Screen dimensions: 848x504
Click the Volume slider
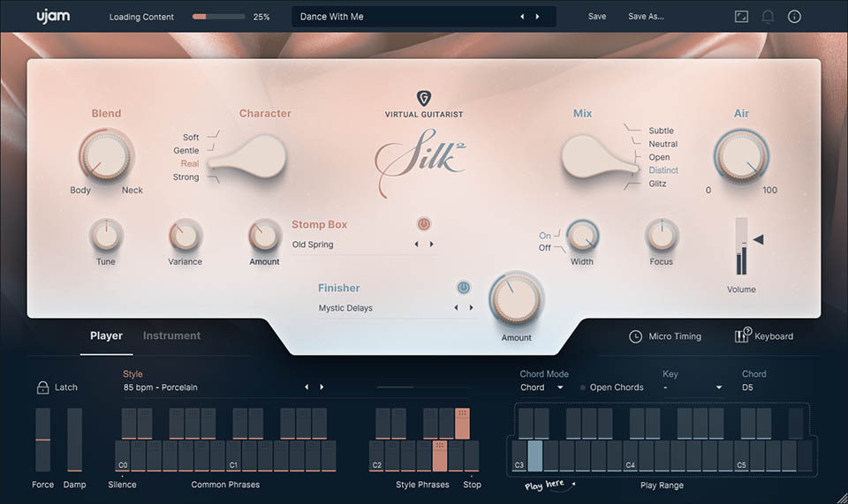pos(741,247)
